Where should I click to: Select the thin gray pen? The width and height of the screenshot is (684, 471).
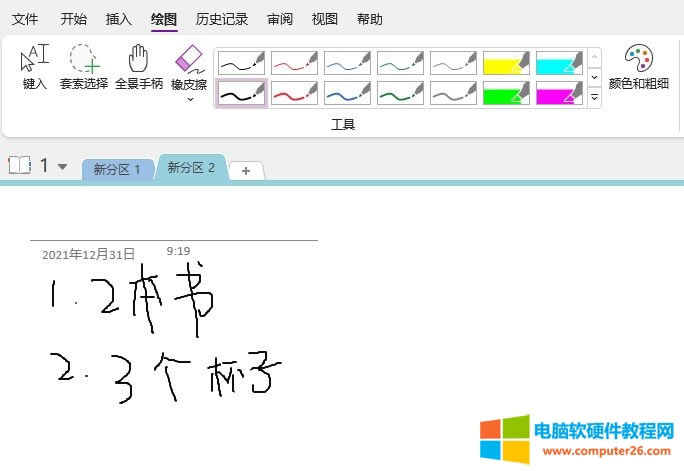[x=453, y=63]
